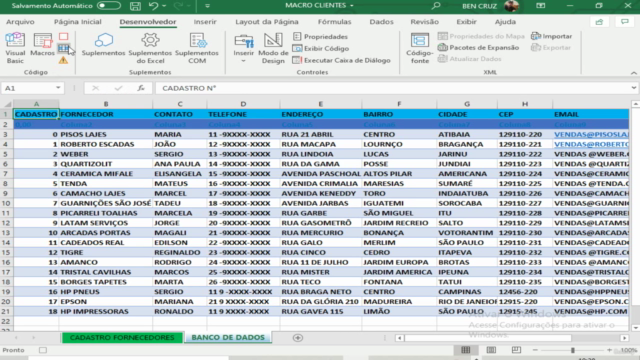Add a new sheet with plus icon

[x=298, y=338]
